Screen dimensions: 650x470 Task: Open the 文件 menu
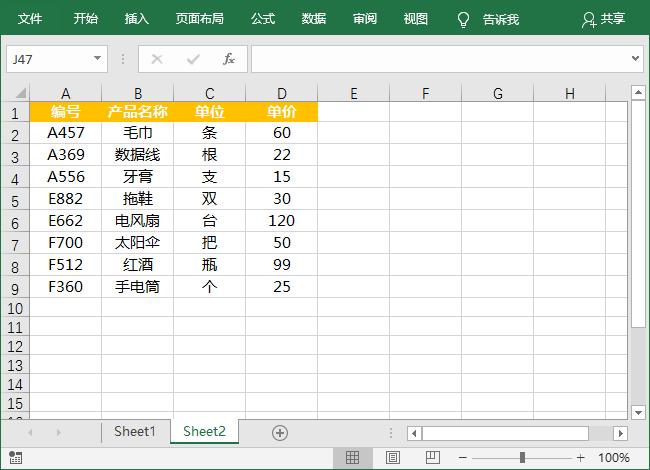30,19
